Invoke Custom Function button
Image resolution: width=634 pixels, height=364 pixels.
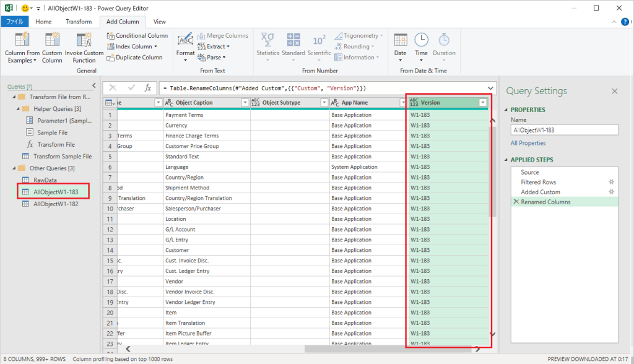coord(84,48)
